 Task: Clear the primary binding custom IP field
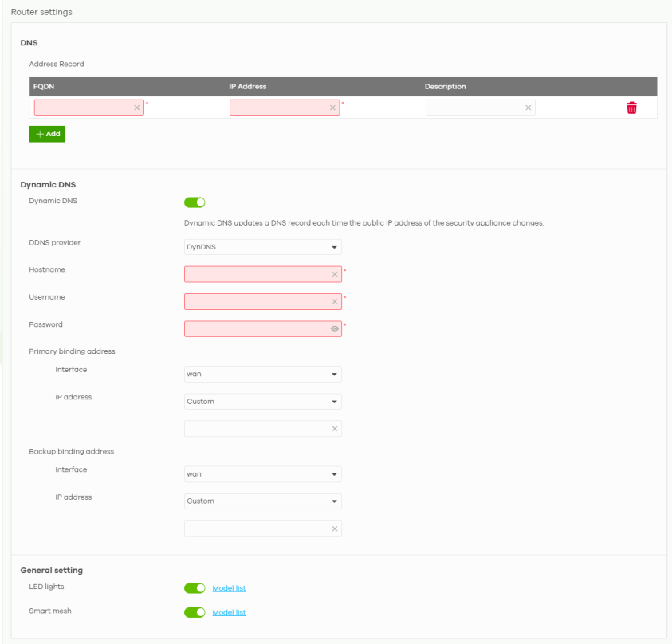click(x=335, y=429)
